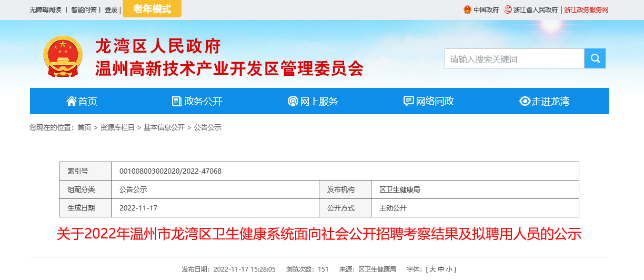Click the 中国政府 emblem icon
644x280 pixels.
point(467,9)
